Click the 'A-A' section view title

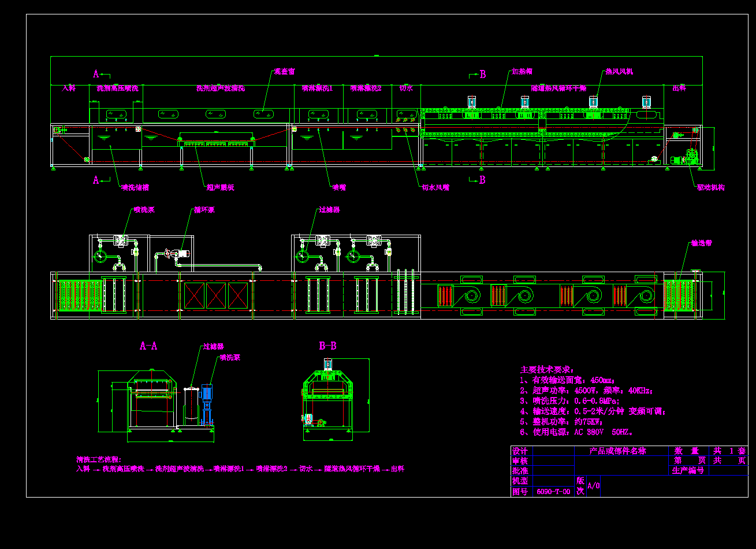pos(148,346)
